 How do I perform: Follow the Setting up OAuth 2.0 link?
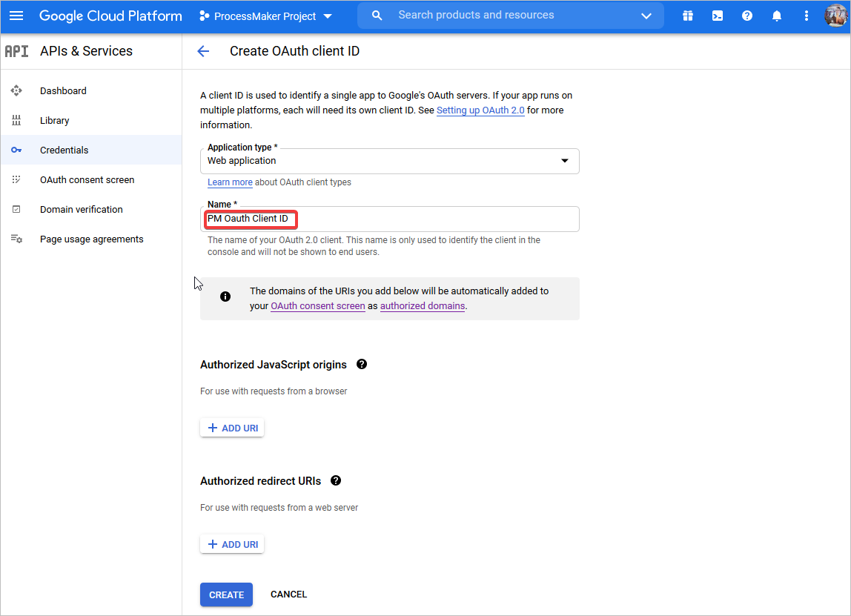[480, 110]
